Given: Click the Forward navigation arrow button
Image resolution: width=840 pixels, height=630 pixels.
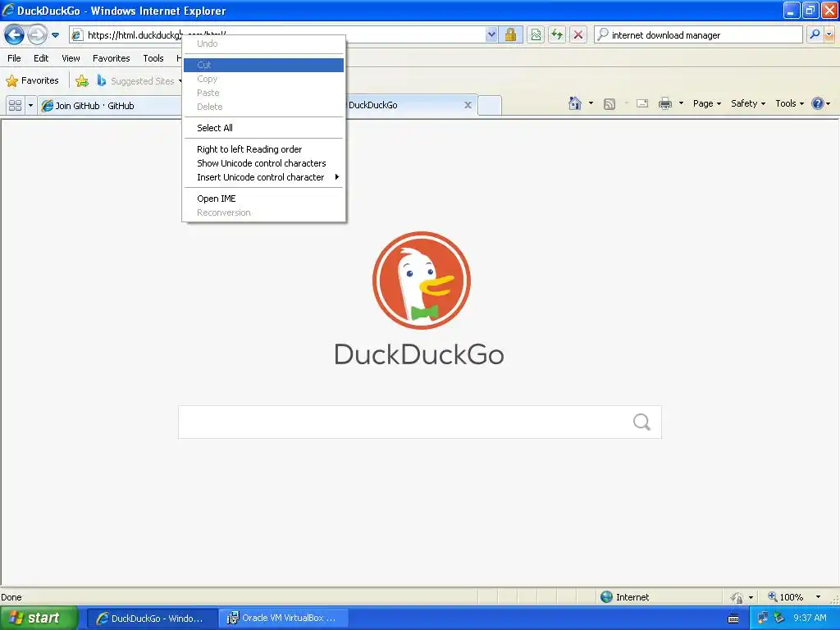Looking at the screenshot, I should pyautogui.click(x=37, y=35).
